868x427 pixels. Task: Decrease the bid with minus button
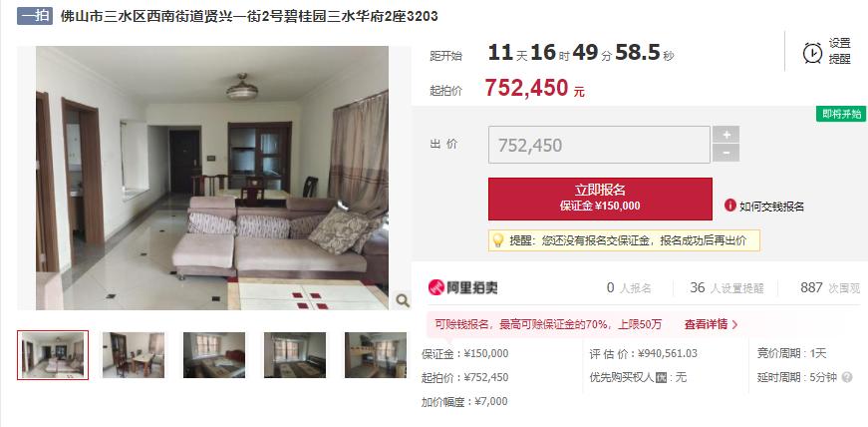point(725,153)
